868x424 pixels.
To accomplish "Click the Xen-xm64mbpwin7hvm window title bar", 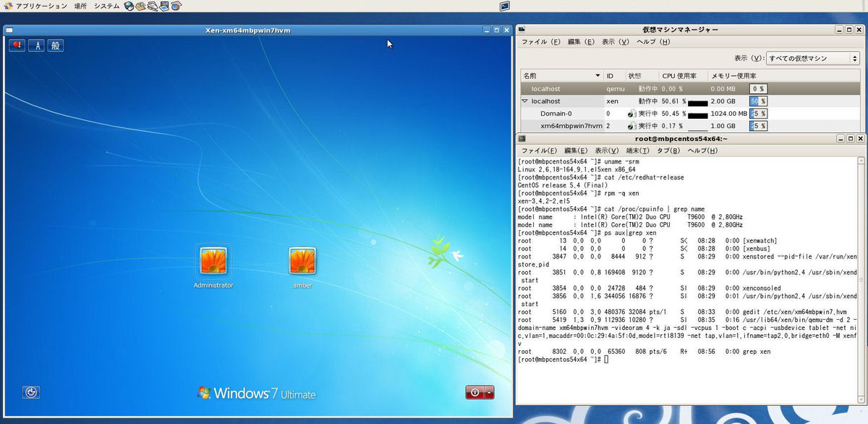I will [248, 30].
